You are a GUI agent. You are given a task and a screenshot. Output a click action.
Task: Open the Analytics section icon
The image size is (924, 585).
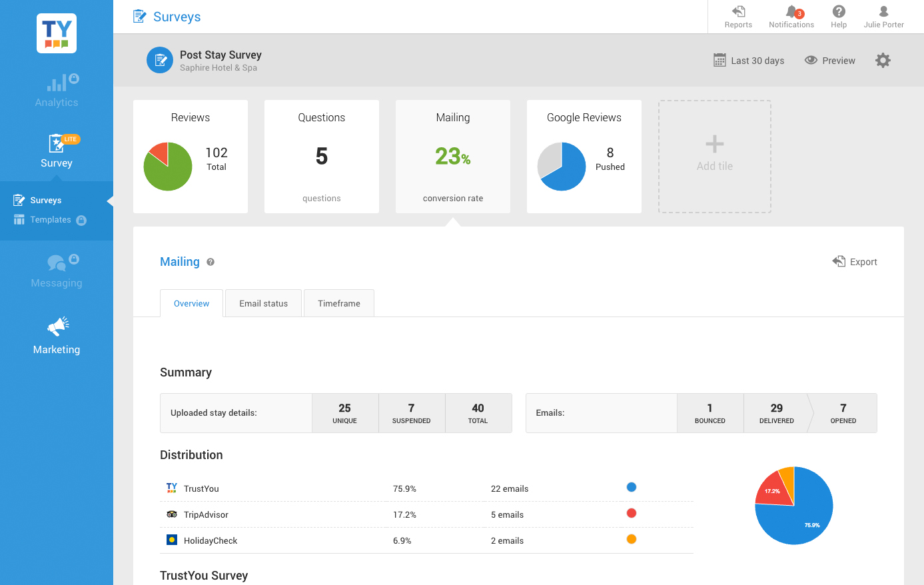click(x=57, y=83)
